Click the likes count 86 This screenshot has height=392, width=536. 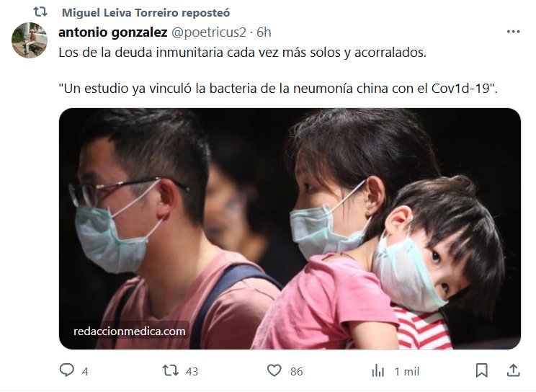coord(296,372)
